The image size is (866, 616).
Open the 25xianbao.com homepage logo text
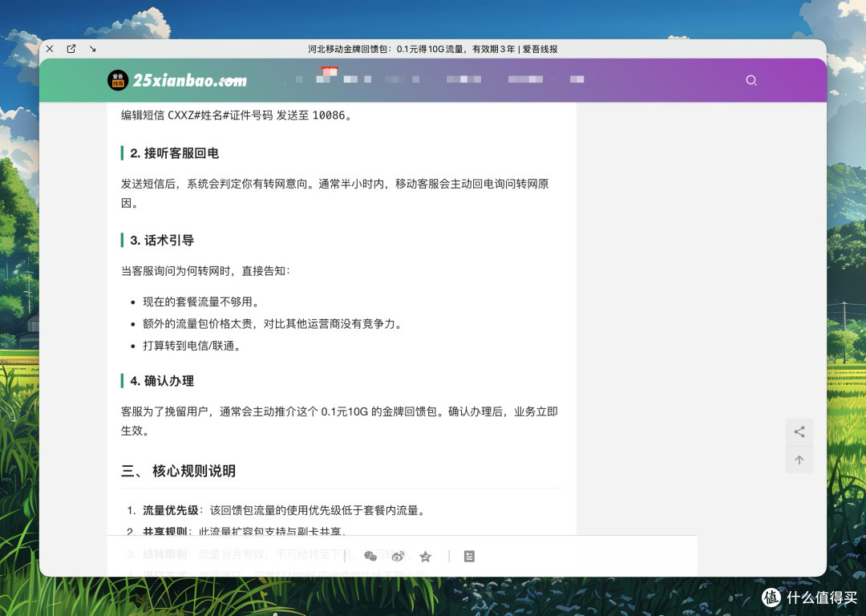pyautogui.click(x=189, y=80)
